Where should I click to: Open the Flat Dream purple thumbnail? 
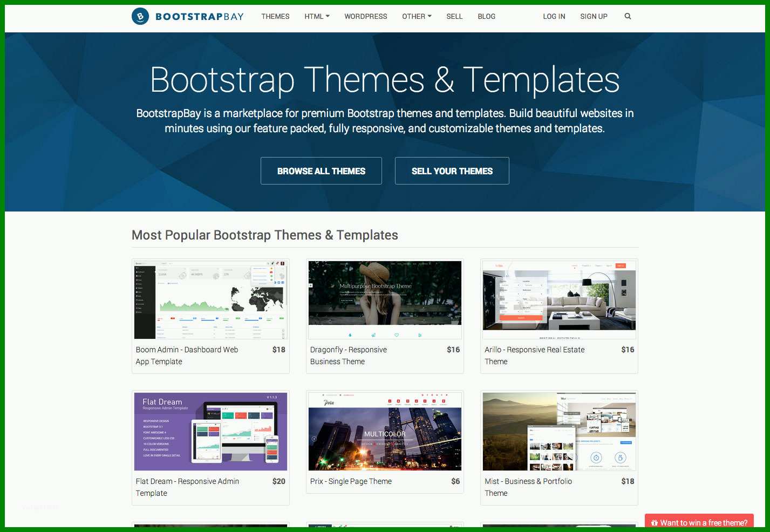point(210,432)
